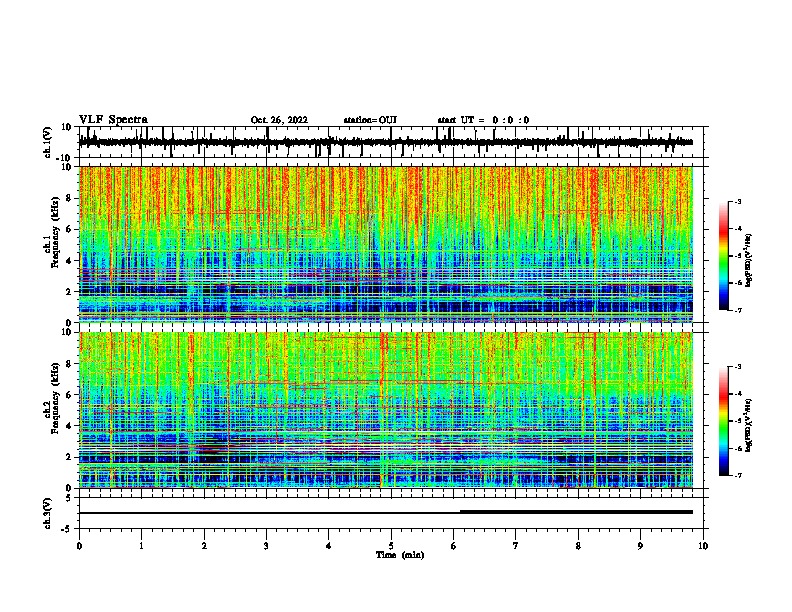This screenshot has height=612, width=792.
Task: Click time axis tick label "9"
Action: click(640, 546)
